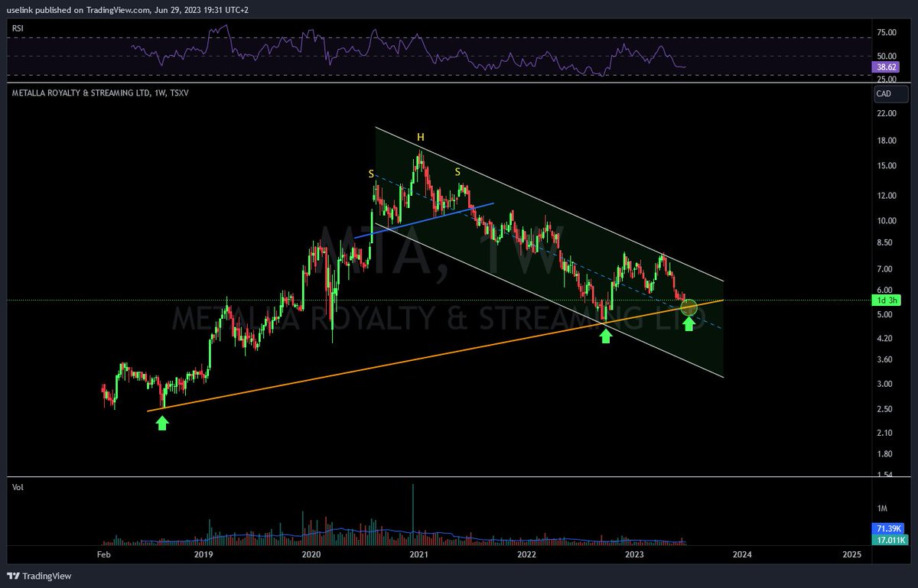The image size is (918, 588).
Task: Select the 38.62 RSI value tag
Action: point(887,67)
